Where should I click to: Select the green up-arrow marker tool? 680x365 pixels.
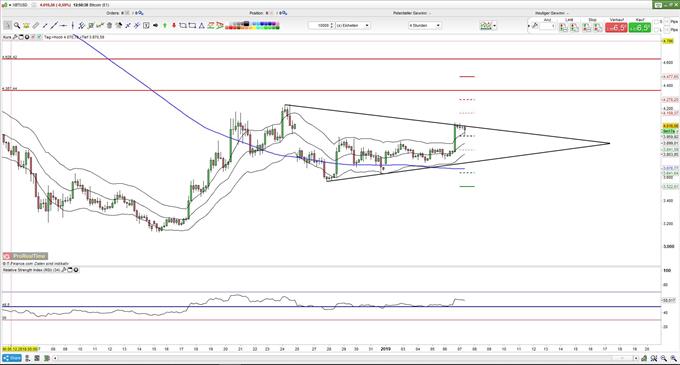pyautogui.click(x=165, y=25)
